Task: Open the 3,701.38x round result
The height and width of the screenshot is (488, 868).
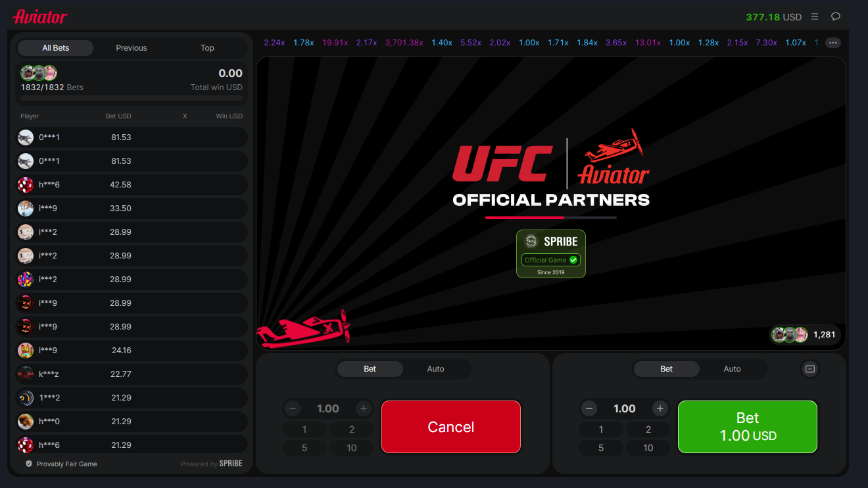Action: point(404,43)
